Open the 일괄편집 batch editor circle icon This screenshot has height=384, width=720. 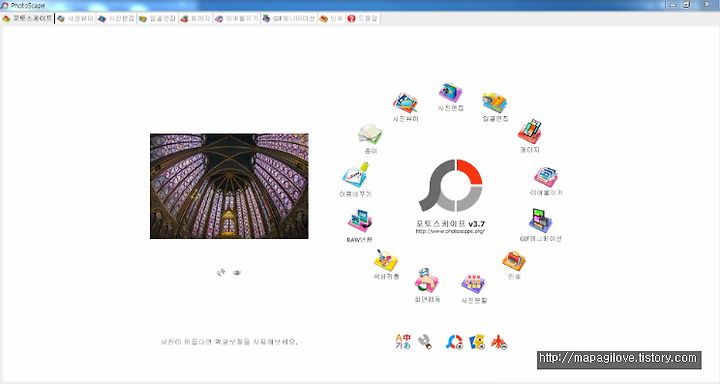point(495,102)
